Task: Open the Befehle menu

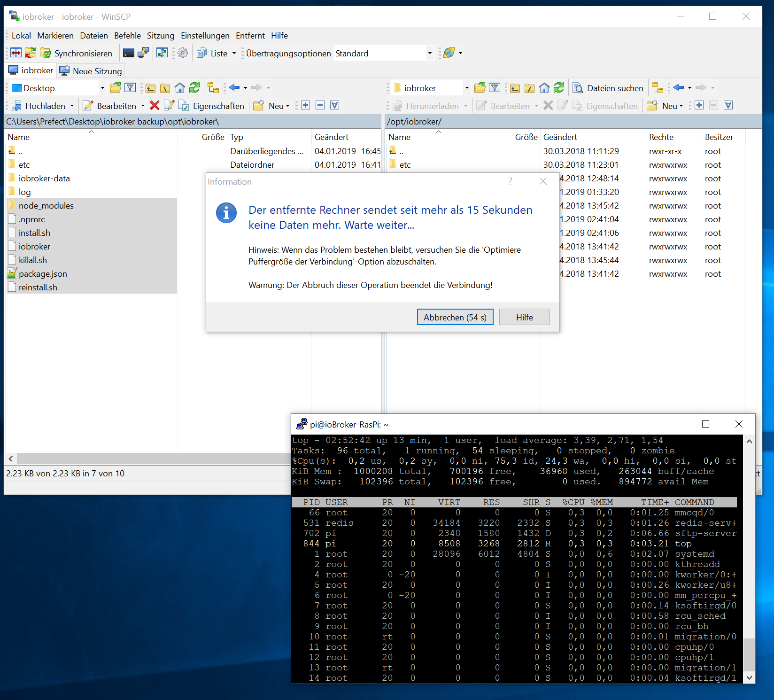Action: [x=127, y=36]
